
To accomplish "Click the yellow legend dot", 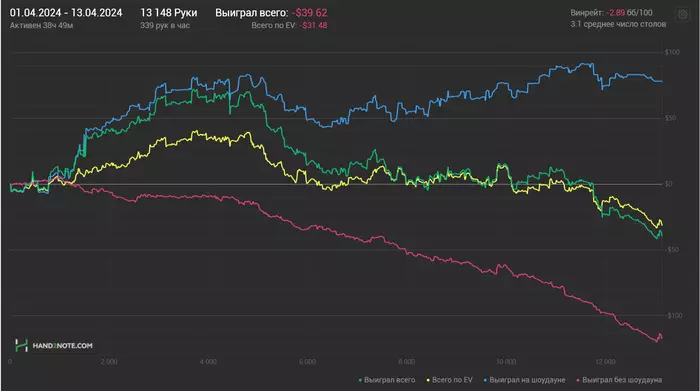I will pos(428,380).
